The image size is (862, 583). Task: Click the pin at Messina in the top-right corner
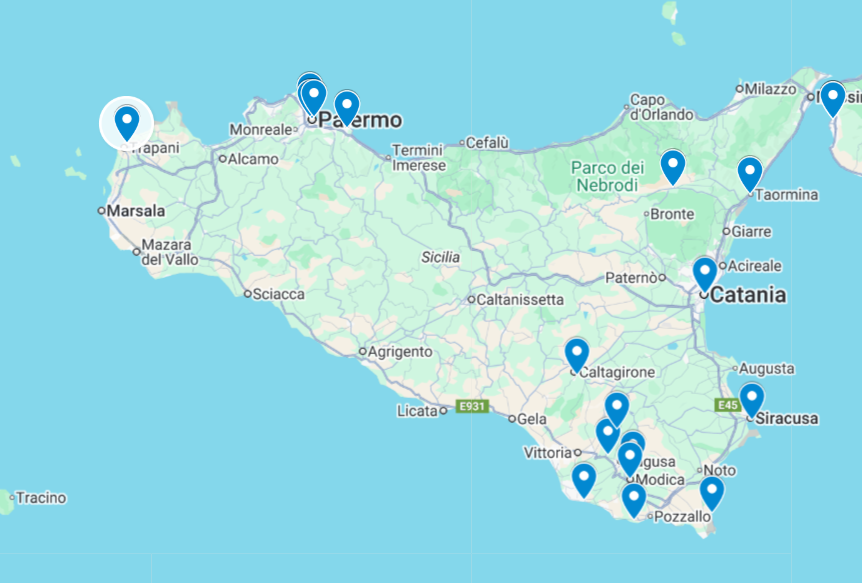pos(832,97)
